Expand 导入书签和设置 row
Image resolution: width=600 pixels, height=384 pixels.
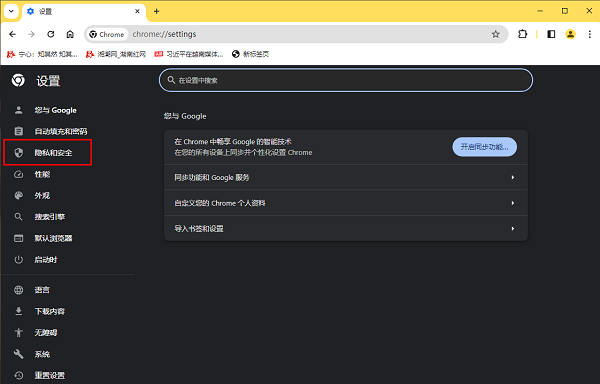(346, 228)
